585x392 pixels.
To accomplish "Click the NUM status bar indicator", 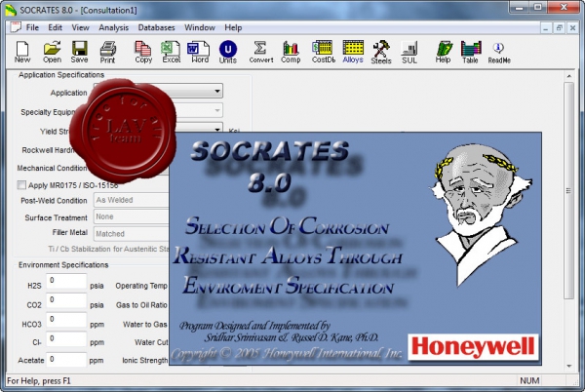I will (x=529, y=381).
